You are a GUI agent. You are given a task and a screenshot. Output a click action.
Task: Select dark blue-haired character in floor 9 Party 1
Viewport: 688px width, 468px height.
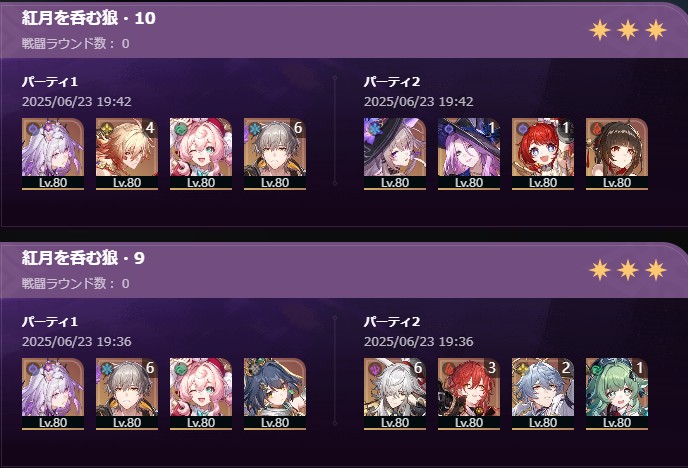point(275,393)
